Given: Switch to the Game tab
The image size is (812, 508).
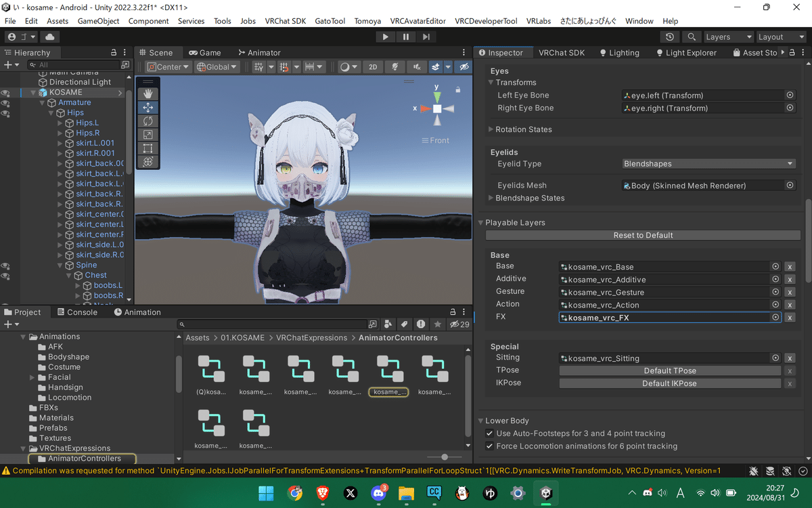Looking at the screenshot, I should pos(205,52).
